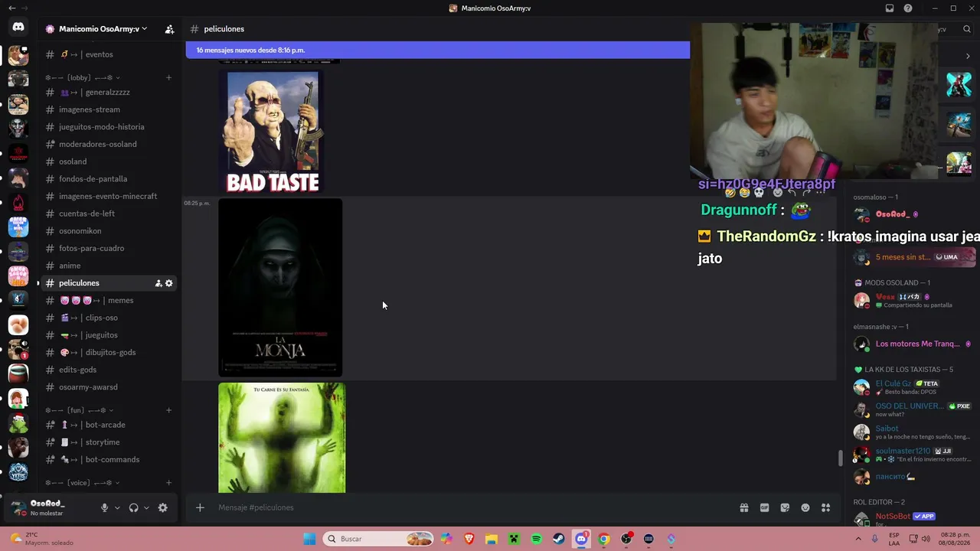Open Discord direct messages home

point(18,28)
